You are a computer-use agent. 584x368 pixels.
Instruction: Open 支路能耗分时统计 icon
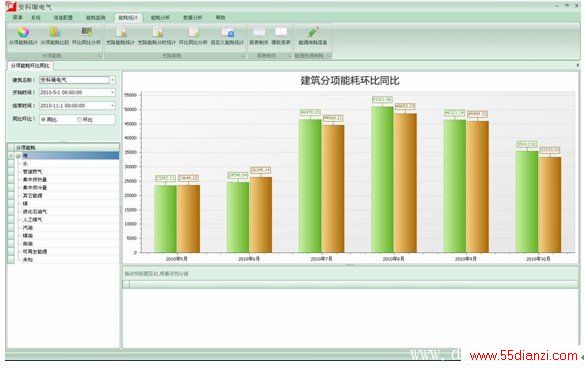point(157,32)
